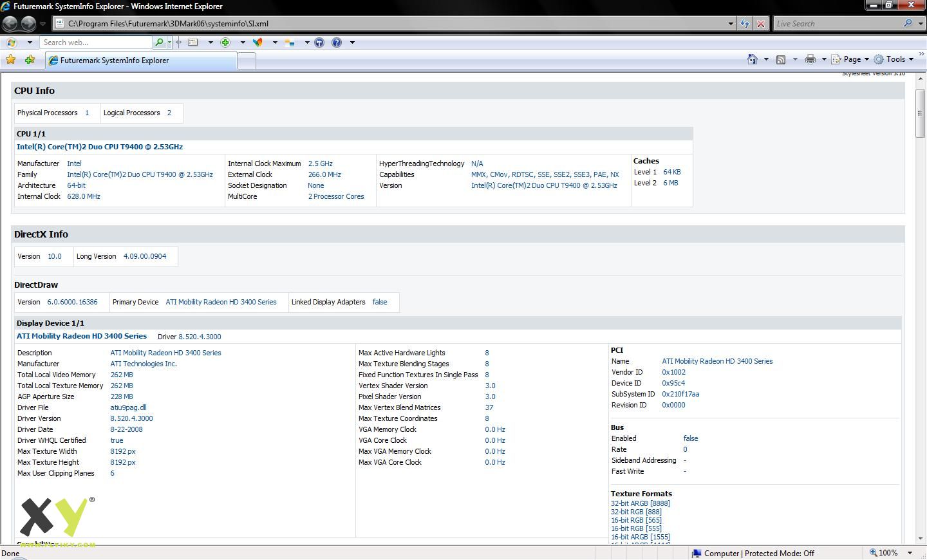Click the MSN butterfly toolbar icon
The height and width of the screenshot is (560, 927).
(x=257, y=42)
